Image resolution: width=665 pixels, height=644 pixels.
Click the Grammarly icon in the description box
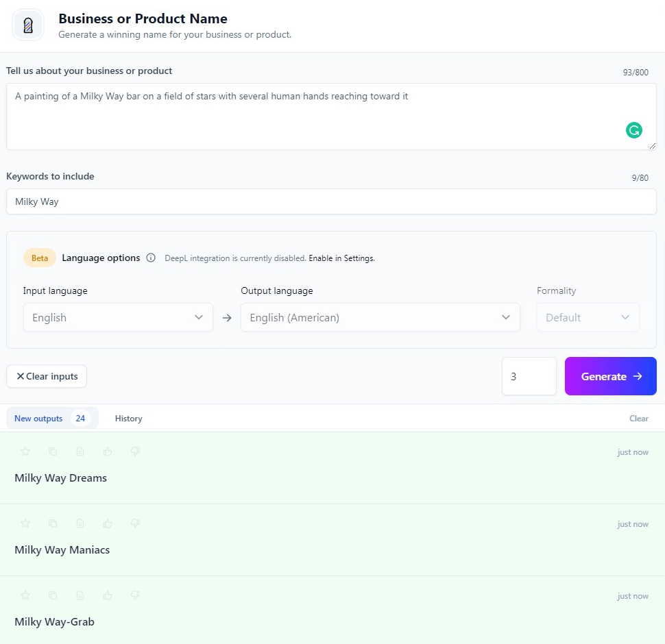[633, 130]
